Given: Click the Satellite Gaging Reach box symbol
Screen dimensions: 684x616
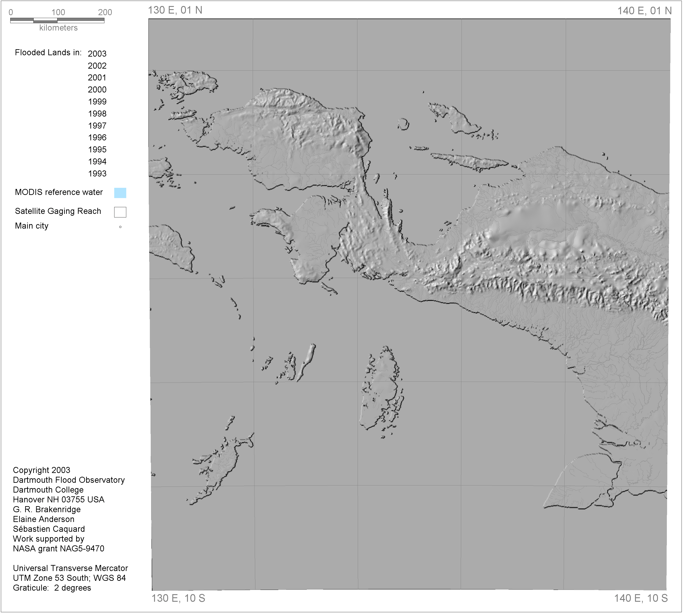Looking at the screenshot, I should click(120, 212).
